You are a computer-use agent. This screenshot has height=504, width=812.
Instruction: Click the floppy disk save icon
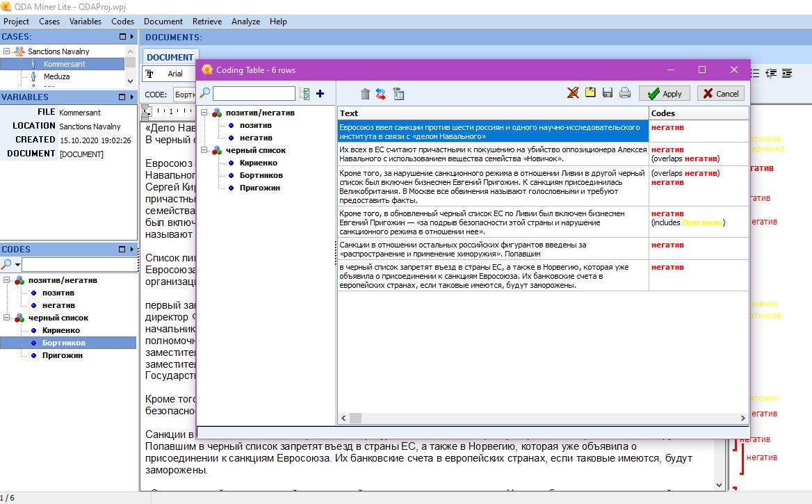[x=608, y=92]
